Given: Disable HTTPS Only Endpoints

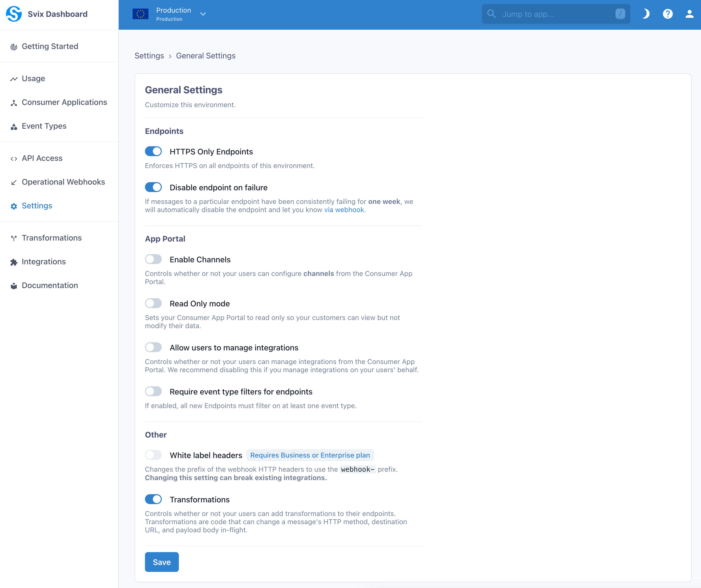Looking at the screenshot, I should (153, 151).
